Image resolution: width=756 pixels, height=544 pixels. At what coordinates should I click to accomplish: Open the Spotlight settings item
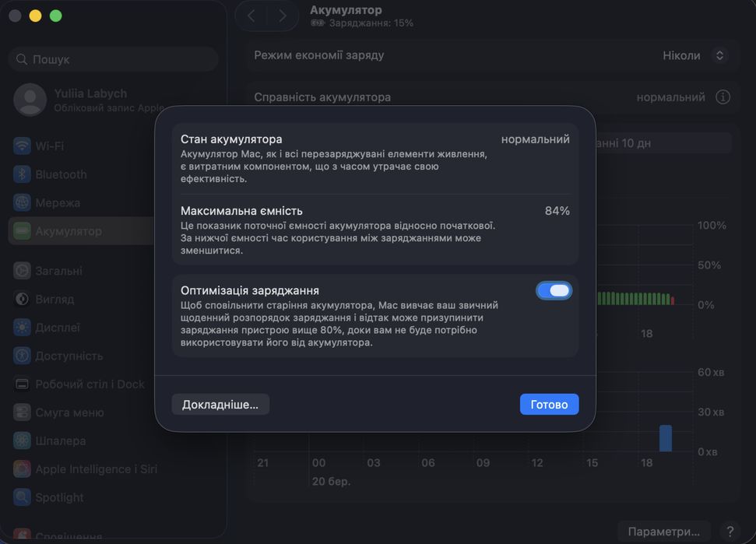click(59, 497)
